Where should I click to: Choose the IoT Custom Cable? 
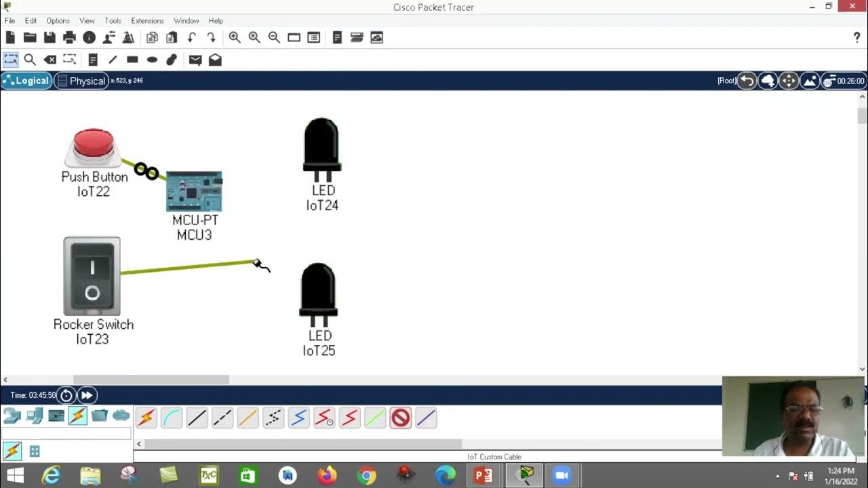401,418
